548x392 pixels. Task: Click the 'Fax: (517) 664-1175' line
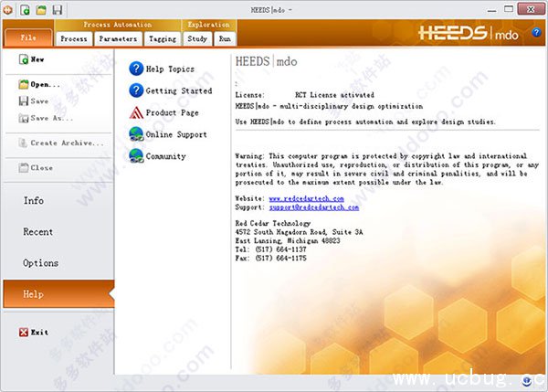tap(271, 258)
